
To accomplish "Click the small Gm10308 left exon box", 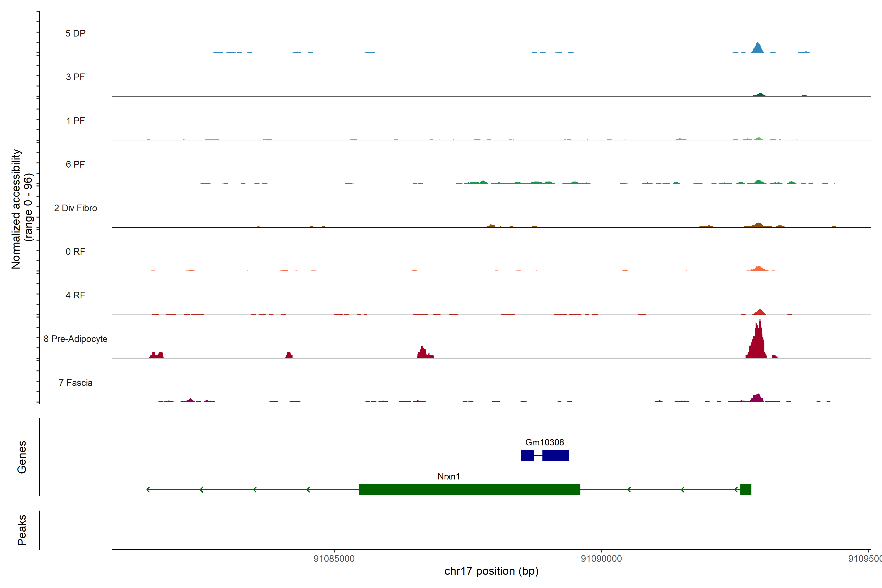I will click(527, 455).
